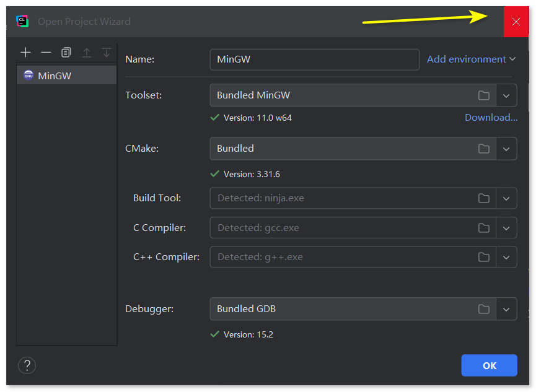The width and height of the screenshot is (536, 392).
Task: Click the Version: 3.31.6 text
Action: pos(252,174)
